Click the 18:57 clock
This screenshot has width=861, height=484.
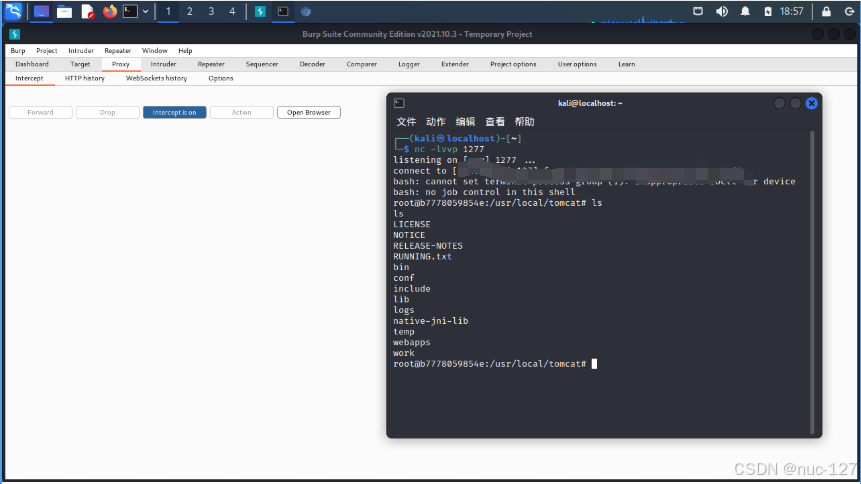pos(791,12)
